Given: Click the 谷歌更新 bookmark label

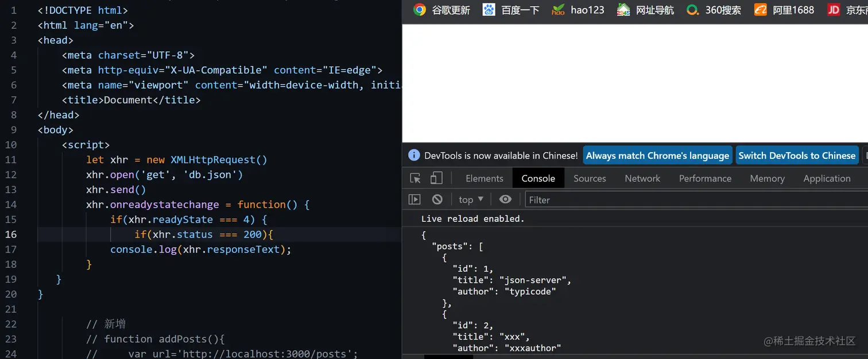Looking at the screenshot, I should pyautogui.click(x=451, y=10).
